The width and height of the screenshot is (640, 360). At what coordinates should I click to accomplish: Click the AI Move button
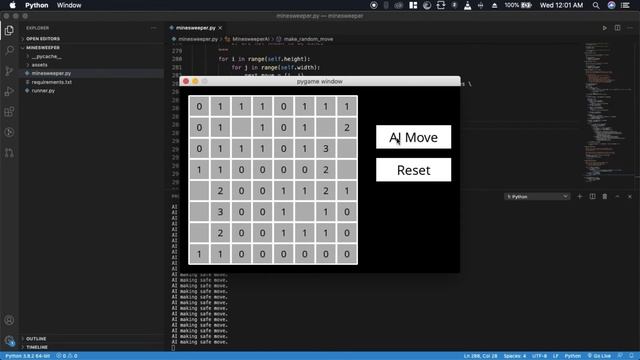413,137
